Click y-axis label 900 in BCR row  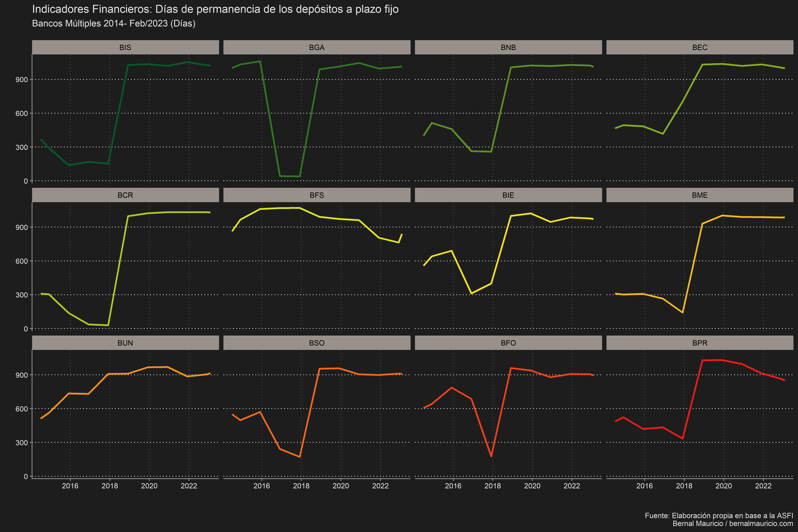pos(22,227)
